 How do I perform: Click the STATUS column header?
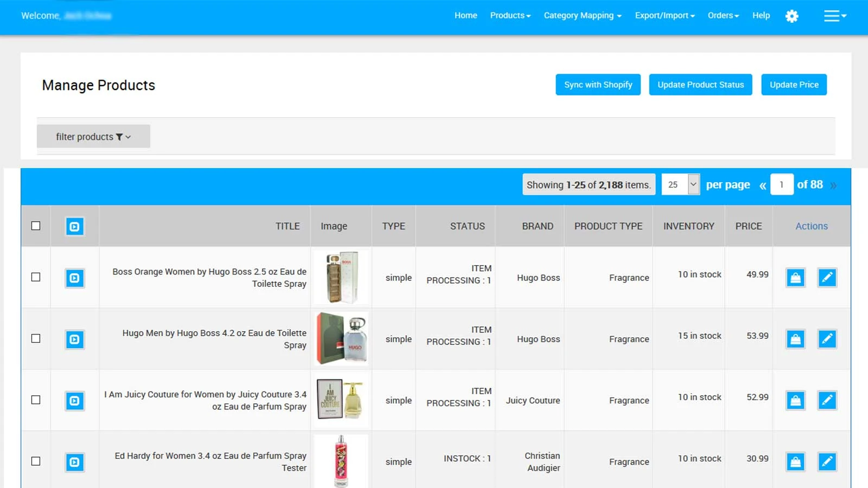(x=467, y=226)
